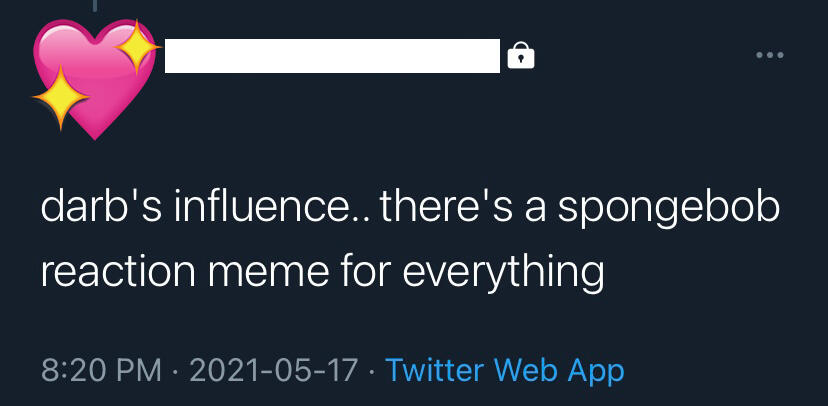The height and width of the screenshot is (406, 828).
Task: Click the thread connector line above avatar
Action: 96,6
